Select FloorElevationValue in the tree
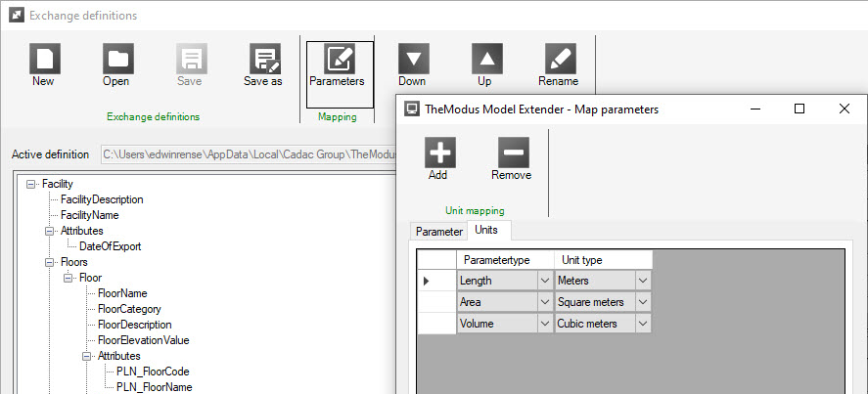This screenshot has height=394, width=868. tap(144, 340)
